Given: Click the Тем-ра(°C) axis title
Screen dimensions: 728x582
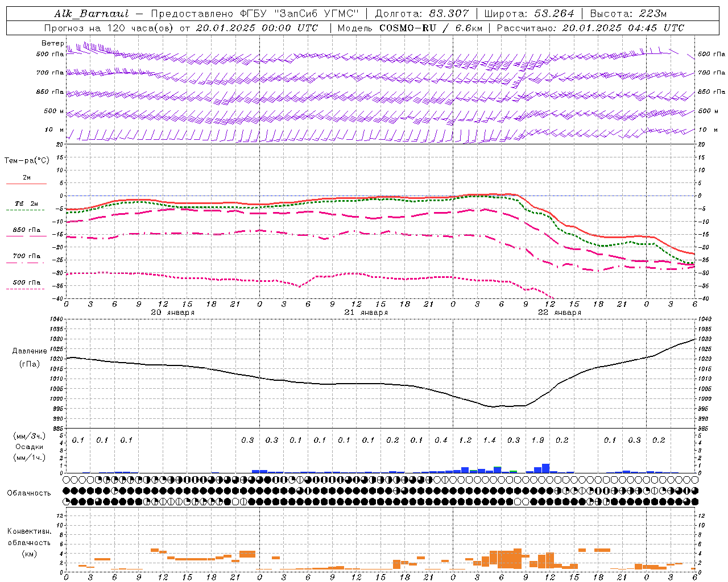Looking at the screenshot, I should 27,161.
